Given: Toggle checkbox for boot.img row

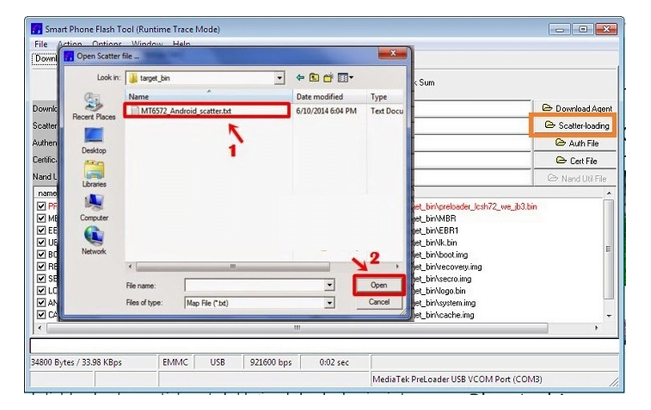Looking at the screenshot, I should pos(41,254).
